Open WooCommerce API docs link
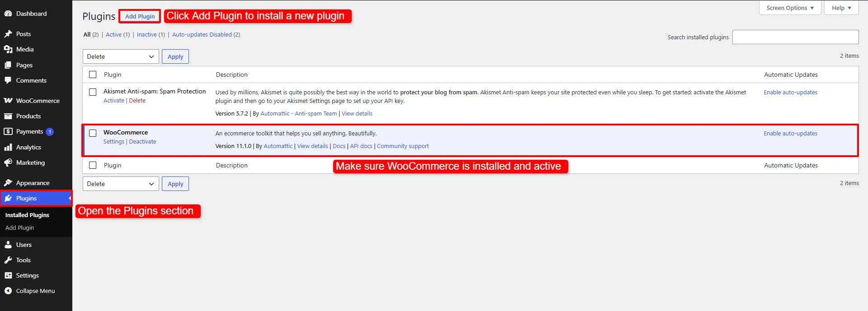 coord(361,146)
